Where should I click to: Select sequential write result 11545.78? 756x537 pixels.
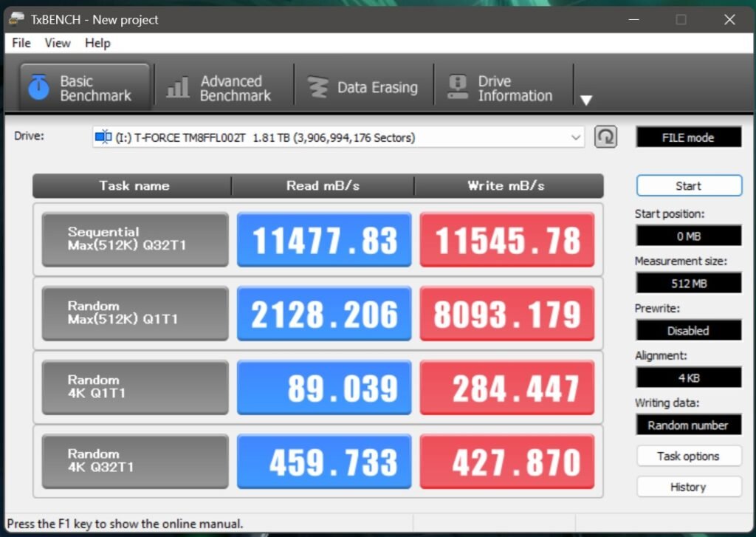pyautogui.click(x=506, y=239)
